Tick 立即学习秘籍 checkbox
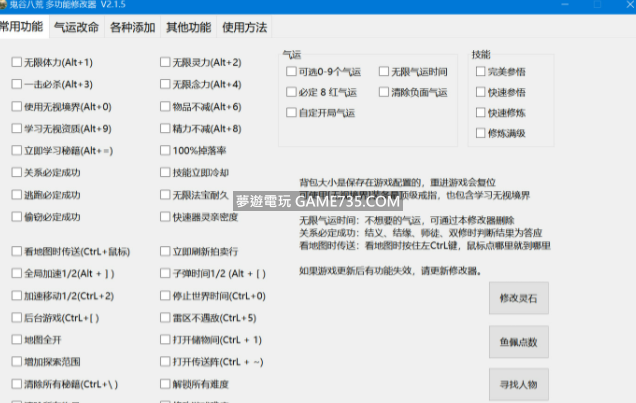 click(17, 150)
